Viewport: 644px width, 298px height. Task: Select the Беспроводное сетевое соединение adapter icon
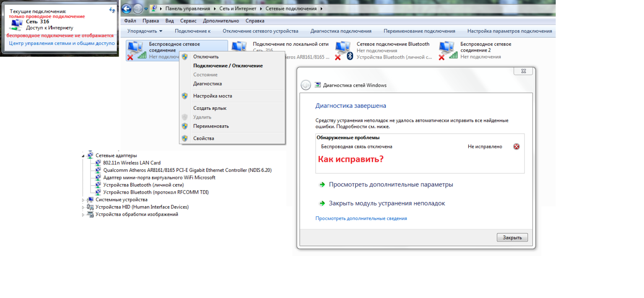click(136, 50)
